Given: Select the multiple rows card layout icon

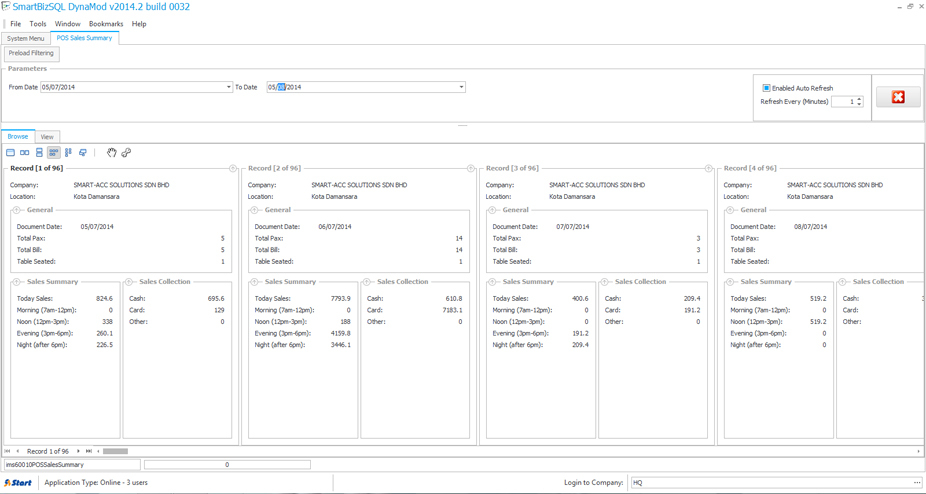Looking at the screenshot, I should pyautogui.click(x=54, y=152).
